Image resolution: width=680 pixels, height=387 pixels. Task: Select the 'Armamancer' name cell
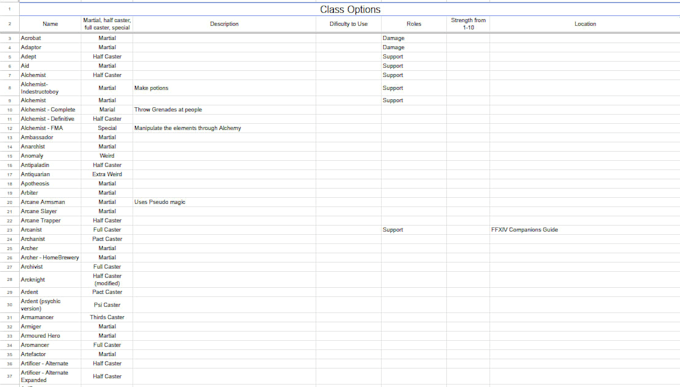pos(50,318)
